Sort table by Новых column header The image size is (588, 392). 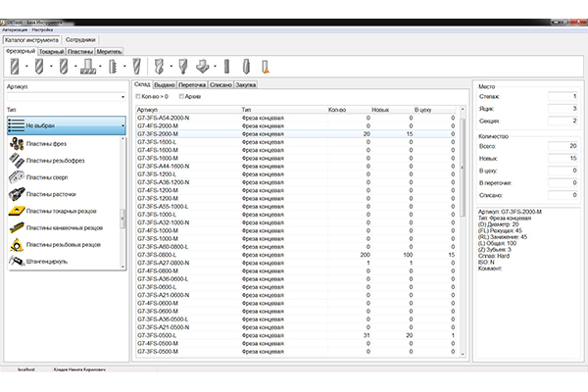point(392,110)
